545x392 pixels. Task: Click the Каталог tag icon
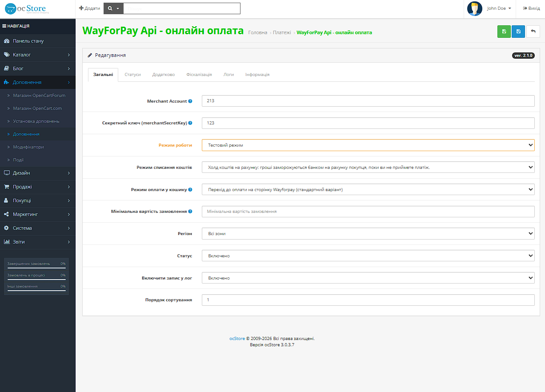[x=6, y=55]
